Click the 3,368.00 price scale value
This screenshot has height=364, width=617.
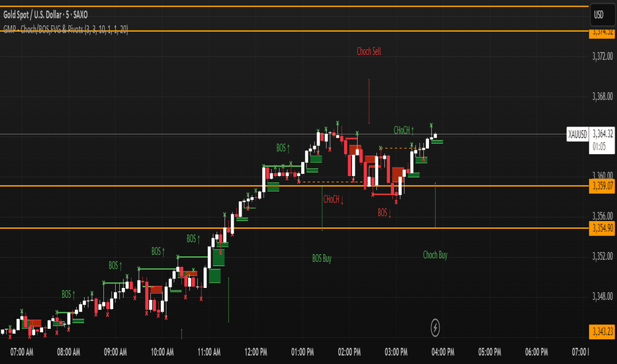[602, 97]
